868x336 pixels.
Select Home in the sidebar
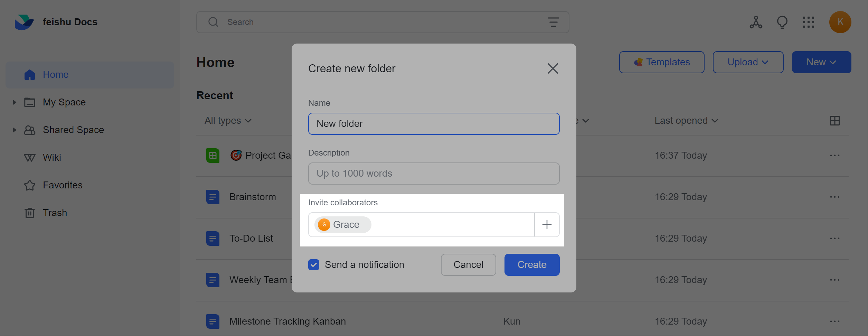[55, 75]
